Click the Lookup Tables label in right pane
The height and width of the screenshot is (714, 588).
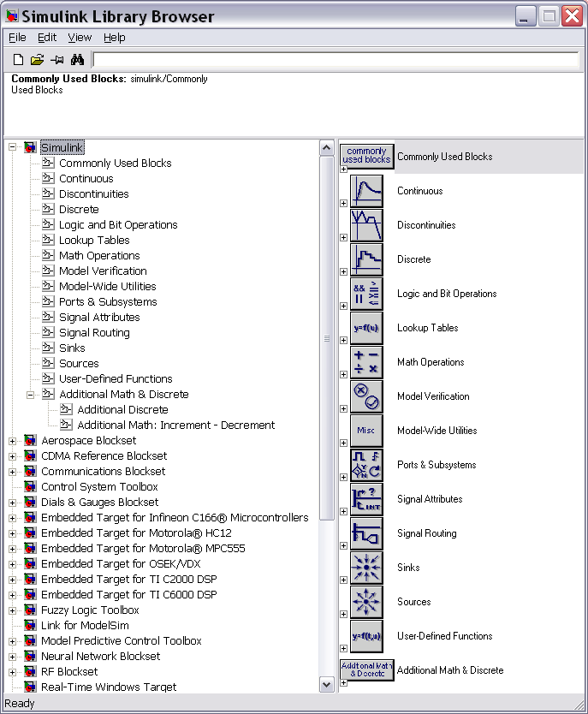click(427, 328)
